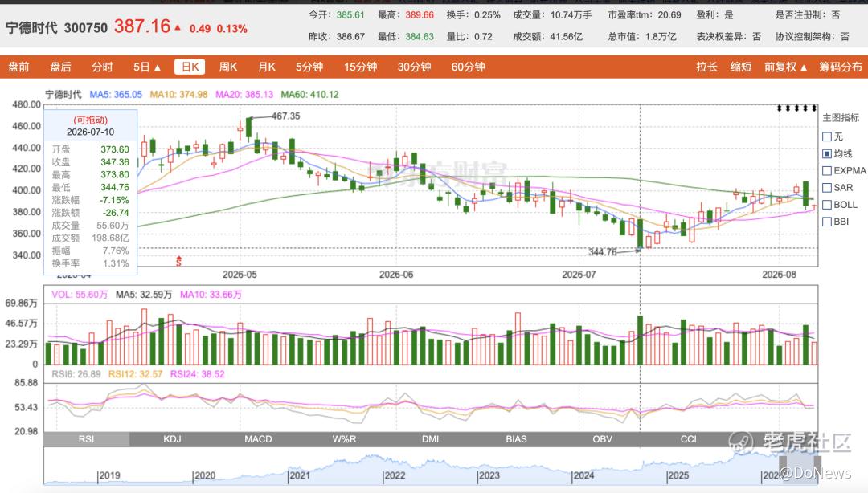The height and width of the screenshot is (493, 868).
Task: Select the KDJ indicator tab
Action: click(x=172, y=438)
